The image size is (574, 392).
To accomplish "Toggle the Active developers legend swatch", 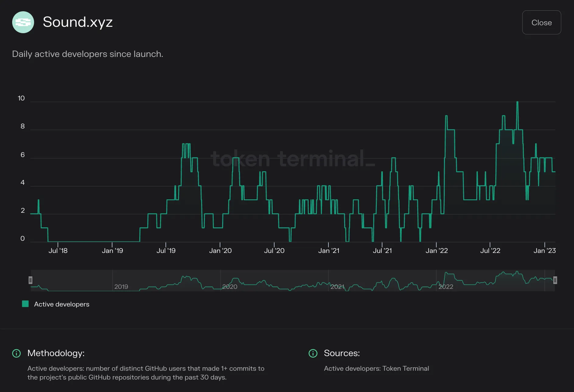I will coord(25,304).
